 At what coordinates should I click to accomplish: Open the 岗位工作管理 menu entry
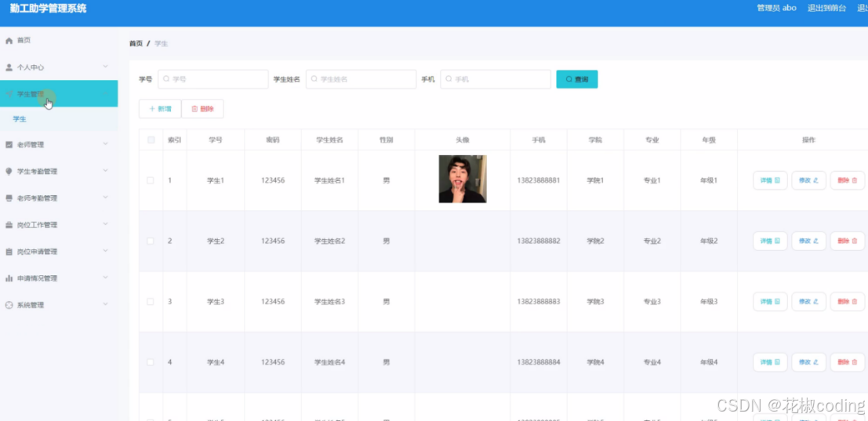tap(59, 225)
